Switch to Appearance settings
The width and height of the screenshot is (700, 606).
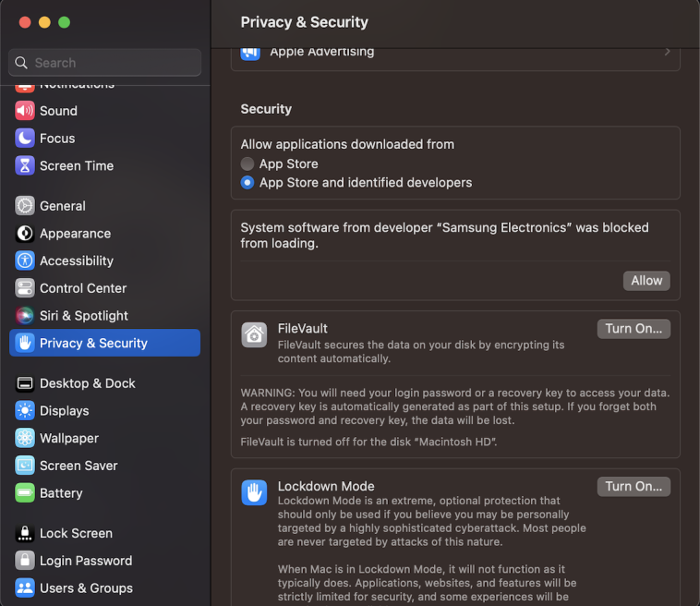pyautogui.click(x=75, y=234)
